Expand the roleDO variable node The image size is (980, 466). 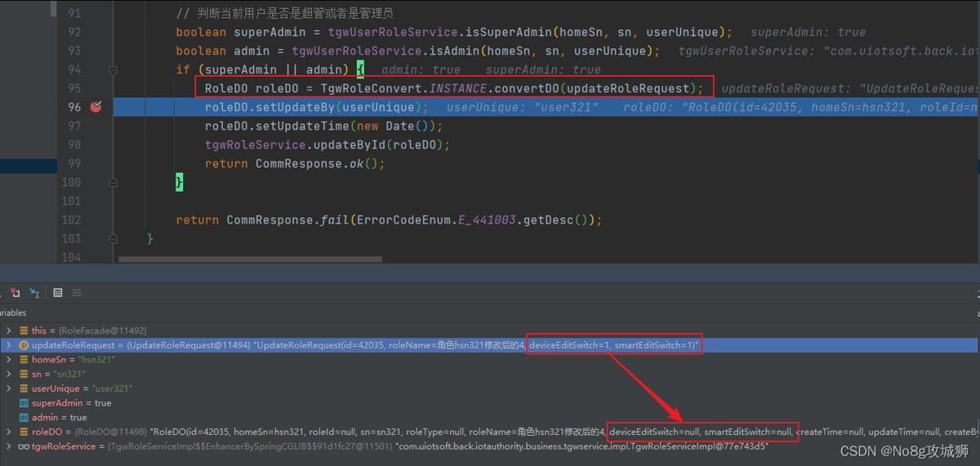click(9, 432)
